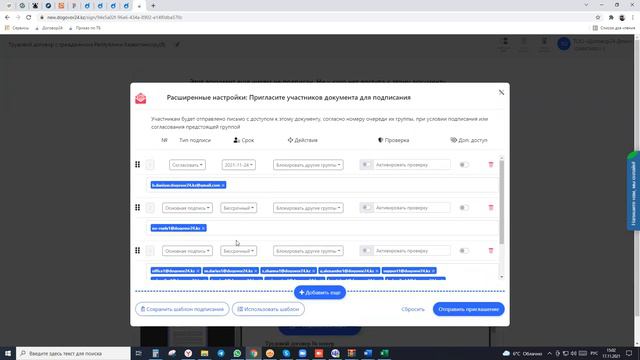The width and height of the screenshot is (640, 360).
Task: Open the browser extensions puzzle icon
Action: point(611,18)
